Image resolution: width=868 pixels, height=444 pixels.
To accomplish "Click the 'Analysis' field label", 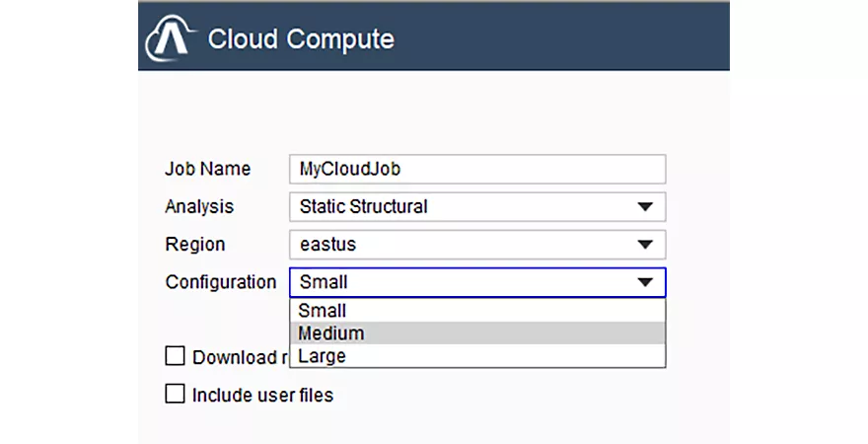I will point(199,206).
